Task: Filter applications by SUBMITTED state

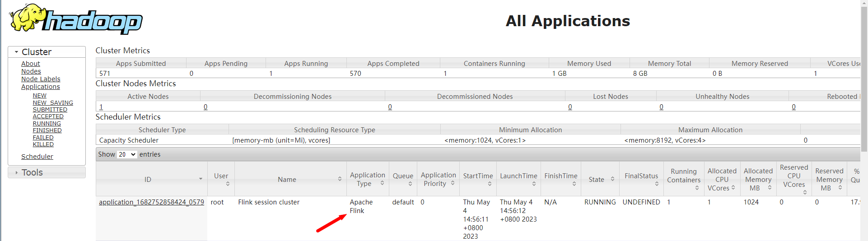Action: click(50, 110)
